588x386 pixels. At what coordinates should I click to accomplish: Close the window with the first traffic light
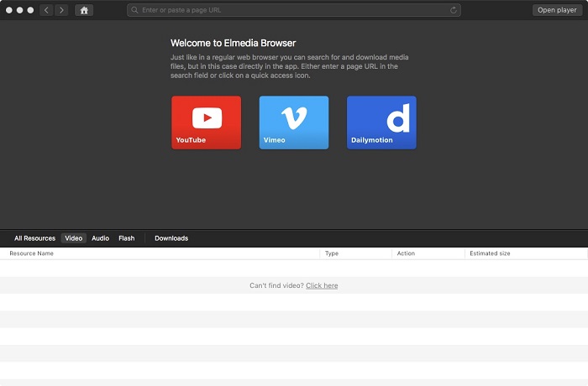click(9, 10)
